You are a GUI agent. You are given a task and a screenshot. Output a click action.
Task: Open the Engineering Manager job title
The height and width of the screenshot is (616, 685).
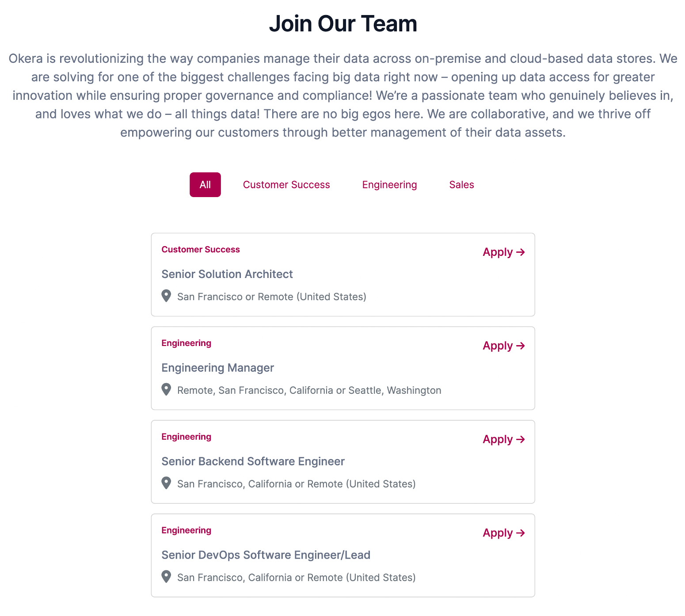click(x=217, y=368)
